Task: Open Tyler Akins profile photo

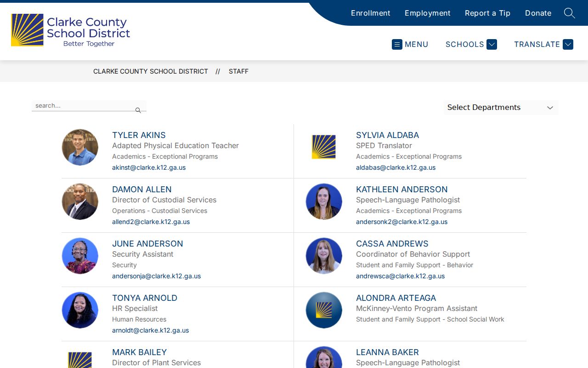Action: [x=80, y=147]
